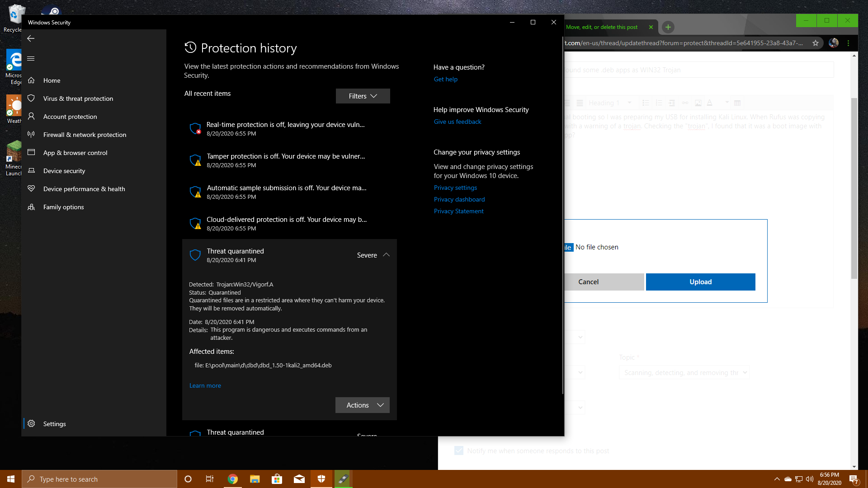Expand the Actions menu for quarantined threat

coord(363,404)
